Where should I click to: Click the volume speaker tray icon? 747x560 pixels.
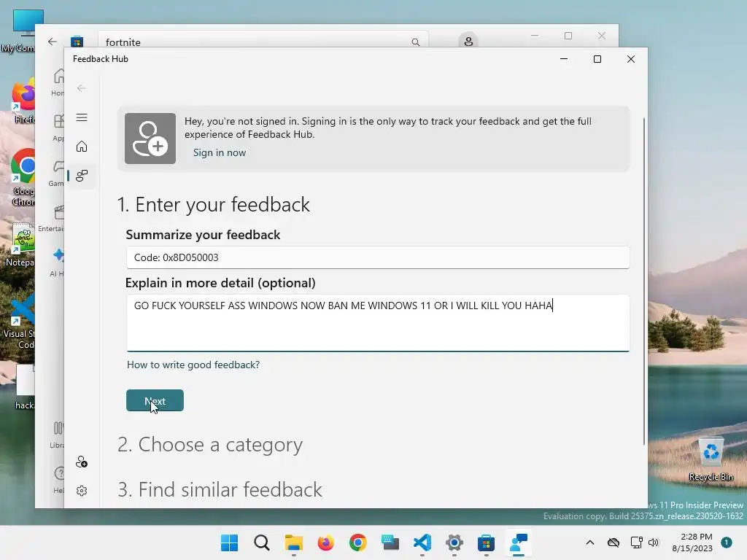[x=654, y=542]
